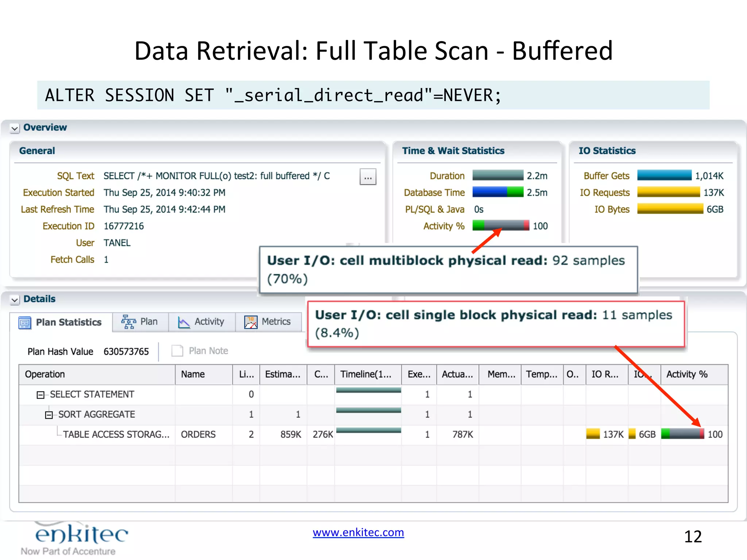Image resolution: width=747 pixels, height=560 pixels.
Task: Click the SELECT STATEMENT timeline bar
Action: (x=368, y=390)
